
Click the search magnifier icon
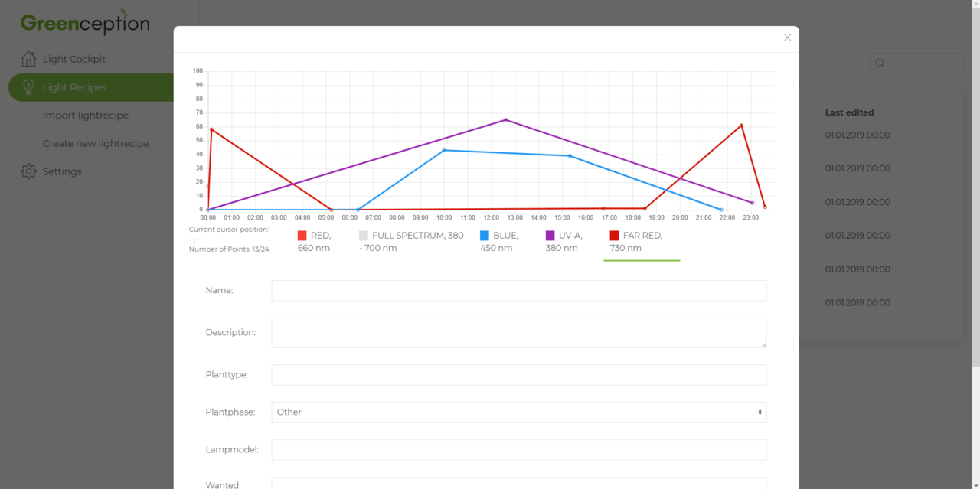pyautogui.click(x=880, y=63)
